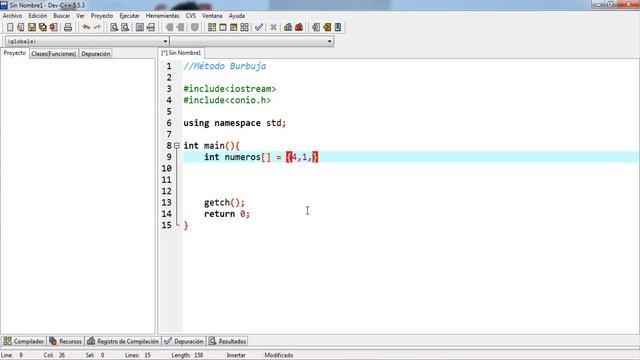Click the Compile four-squares icon
This screenshot has width=640, height=360.
click(212, 27)
